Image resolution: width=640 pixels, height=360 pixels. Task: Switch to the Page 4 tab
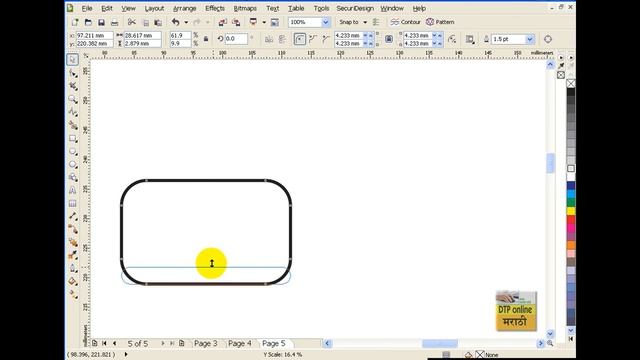240,344
